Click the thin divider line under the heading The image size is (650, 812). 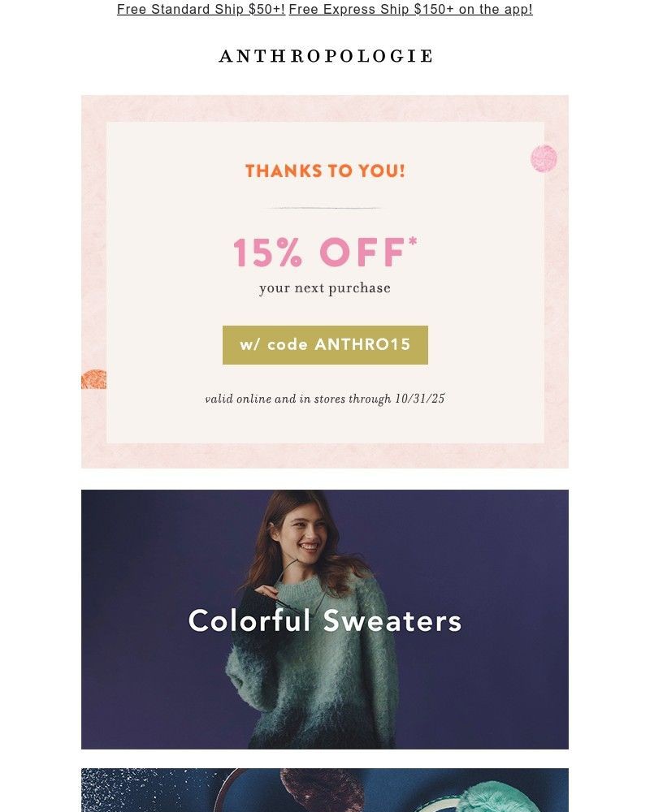pos(325,209)
